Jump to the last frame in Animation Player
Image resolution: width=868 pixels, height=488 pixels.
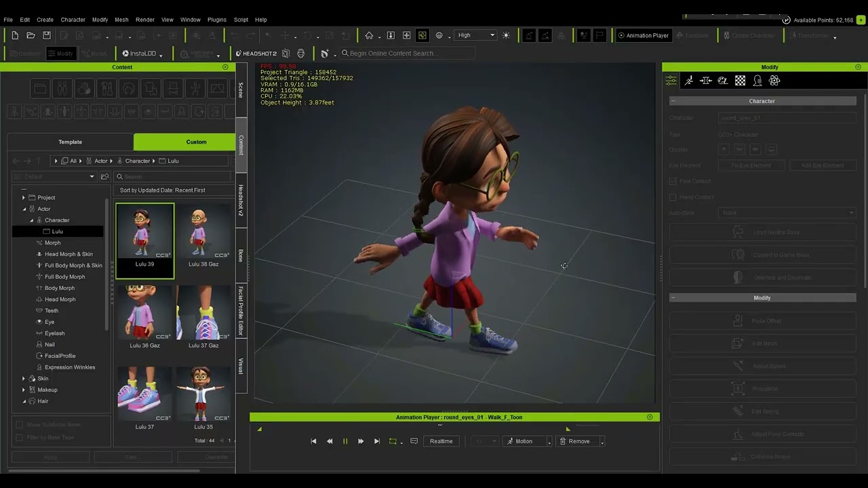[x=377, y=441]
